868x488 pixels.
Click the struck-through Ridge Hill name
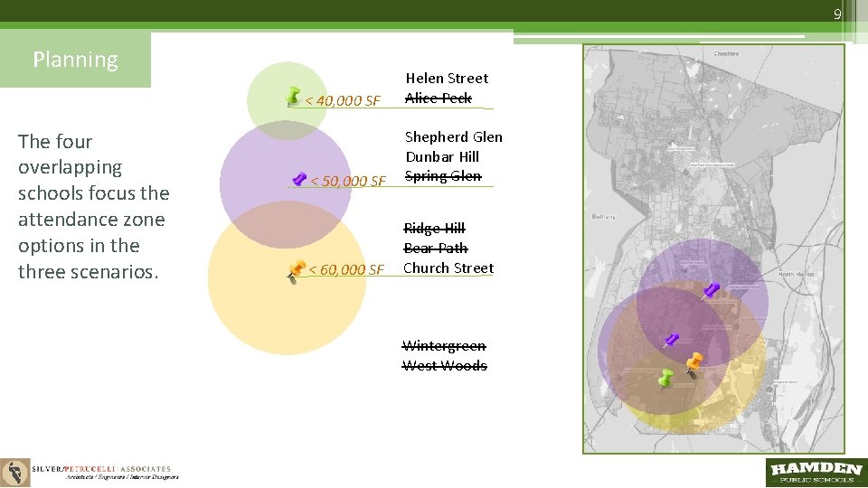pyautogui.click(x=435, y=228)
